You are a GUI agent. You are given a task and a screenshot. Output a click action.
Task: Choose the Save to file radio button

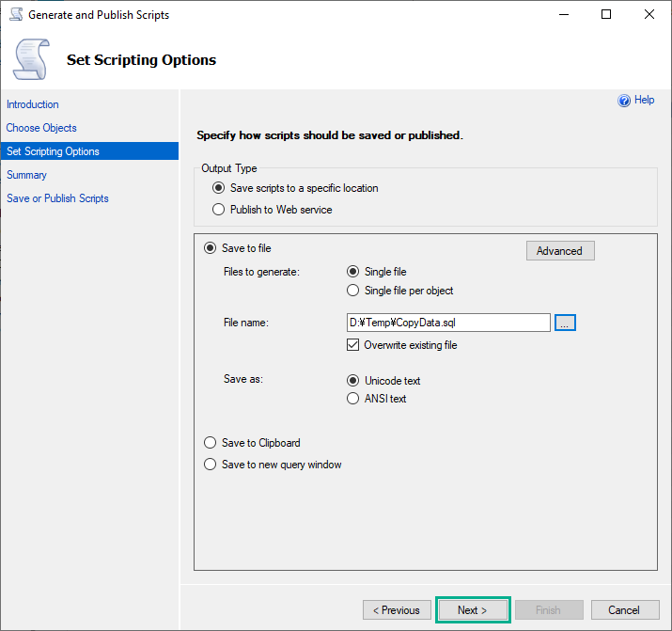[x=211, y=248]
